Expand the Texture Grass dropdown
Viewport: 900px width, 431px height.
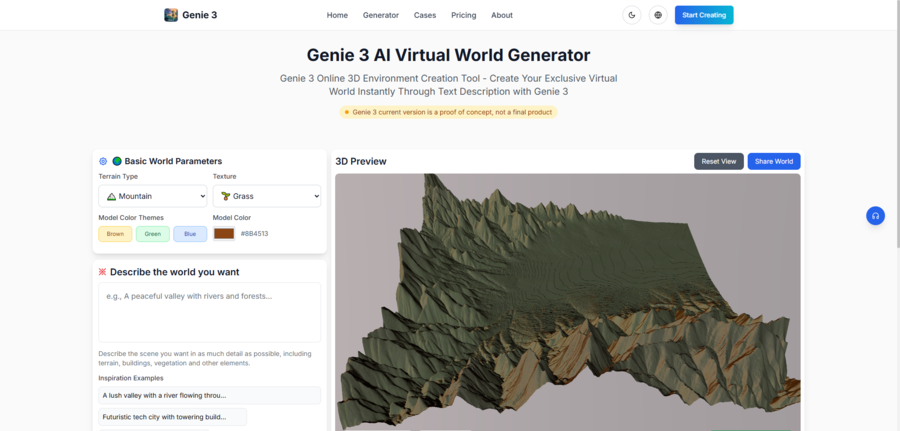coord(267,196)
